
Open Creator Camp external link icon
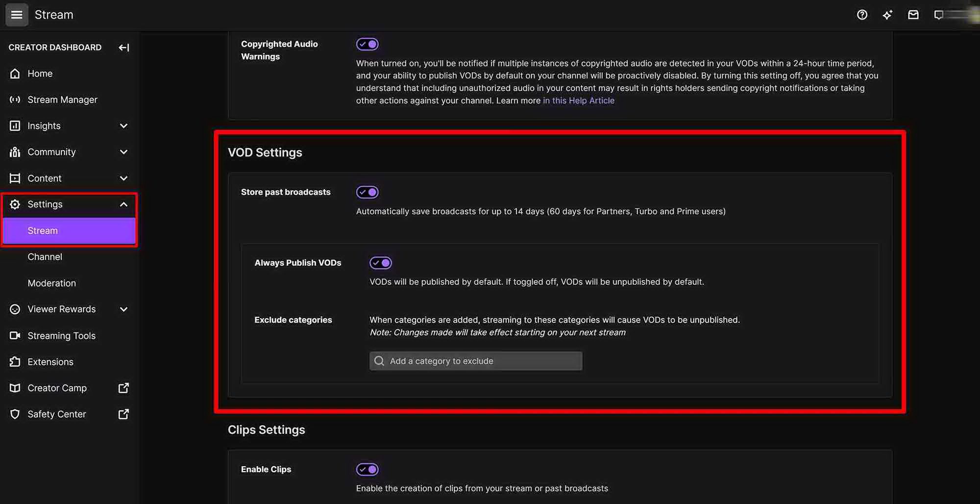pos(124,388)
